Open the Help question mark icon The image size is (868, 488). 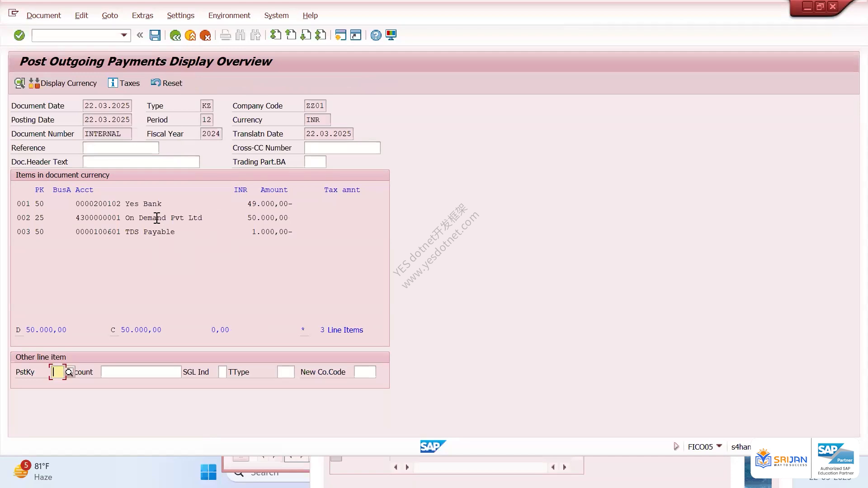pyautogui.click(x=376, y=35)
